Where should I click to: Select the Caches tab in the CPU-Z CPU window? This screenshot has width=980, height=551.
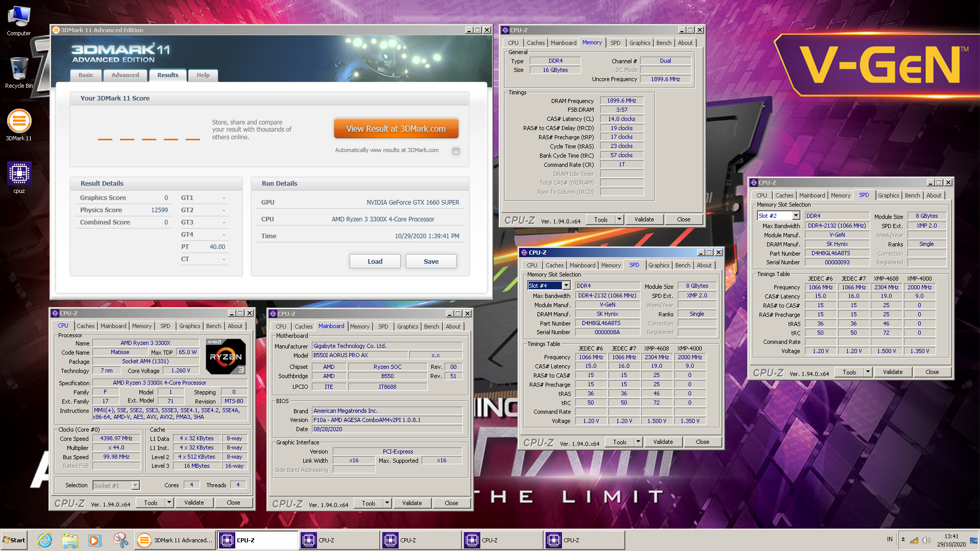point(86,326)
